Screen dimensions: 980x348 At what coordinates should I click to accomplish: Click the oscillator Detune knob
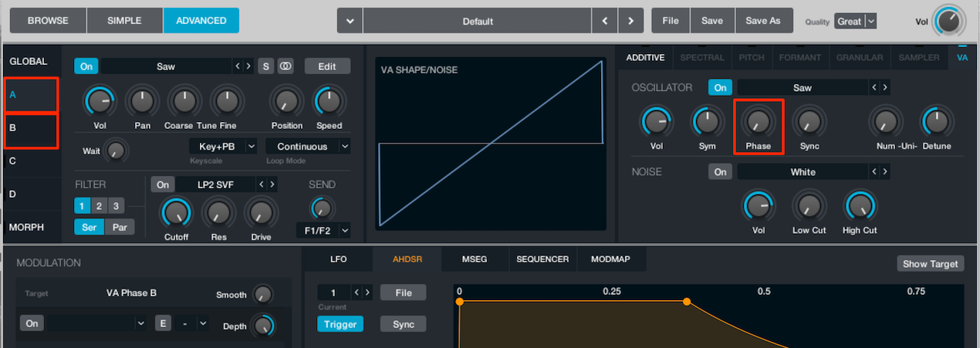click(936, 121)
